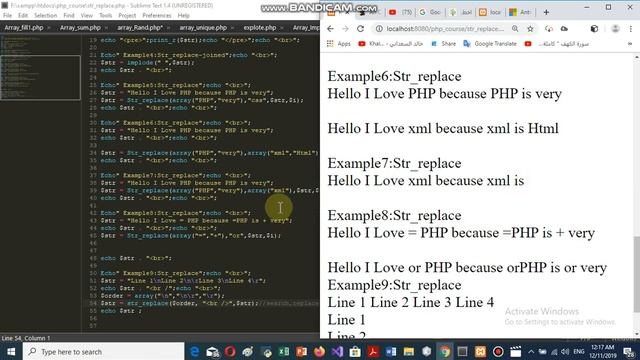Open Visual Studio from the taskbar

pyautogui.click(x=337, y=351)
